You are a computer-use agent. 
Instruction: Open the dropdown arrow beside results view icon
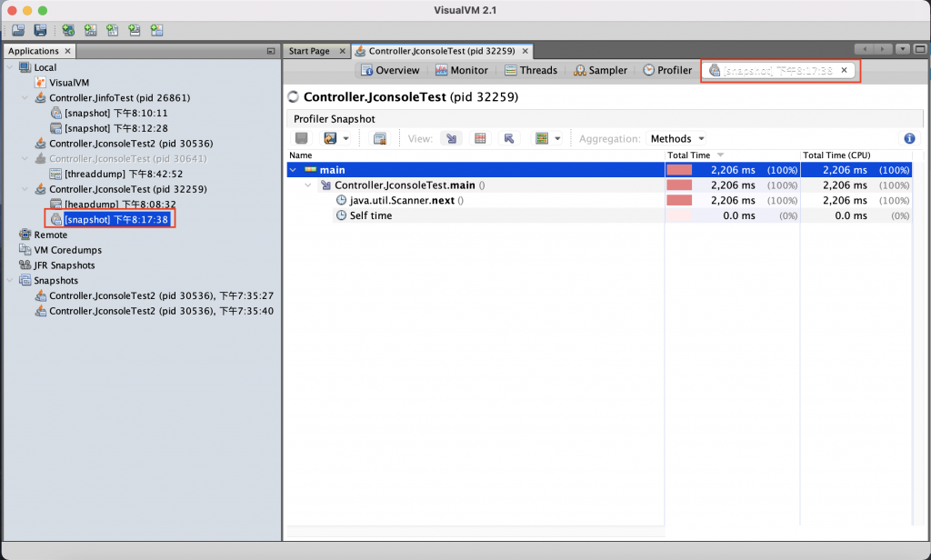(x=557, y=139)
